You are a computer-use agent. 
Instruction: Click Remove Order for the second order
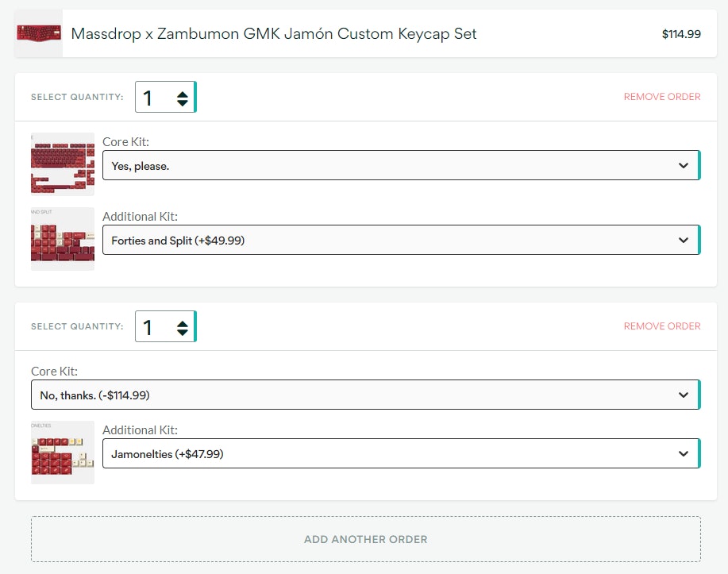(x=661, y=326)
